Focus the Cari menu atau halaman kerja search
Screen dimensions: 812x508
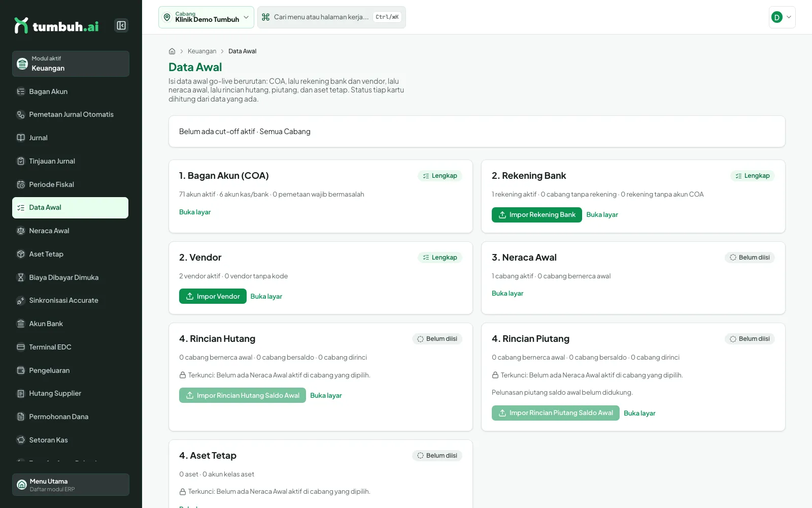[331, 17]
